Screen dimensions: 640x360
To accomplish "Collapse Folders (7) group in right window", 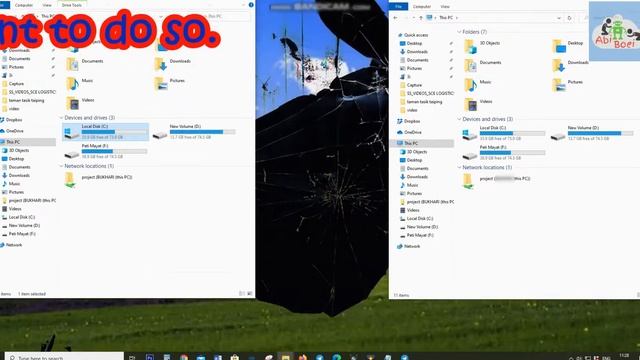I will [459, 32].
